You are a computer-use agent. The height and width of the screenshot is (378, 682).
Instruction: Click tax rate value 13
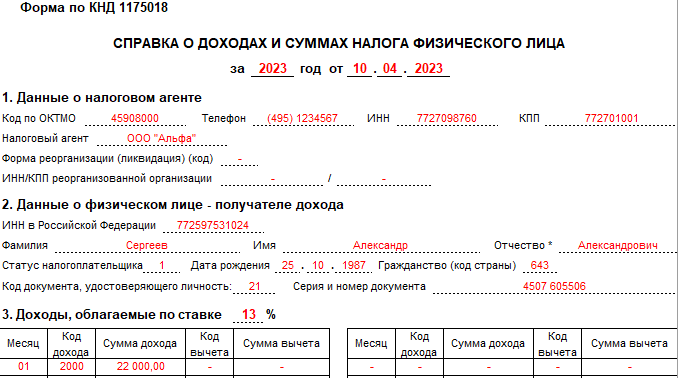249,314
